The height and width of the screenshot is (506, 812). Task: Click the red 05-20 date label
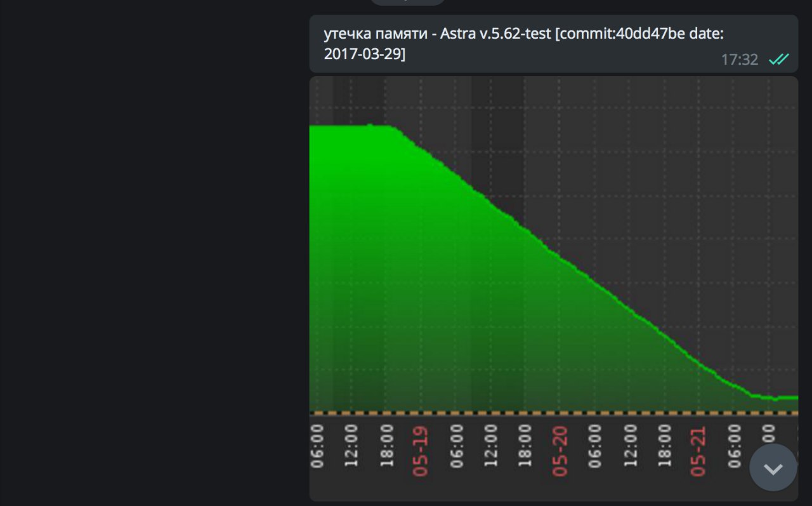click(x=560, y=451)
